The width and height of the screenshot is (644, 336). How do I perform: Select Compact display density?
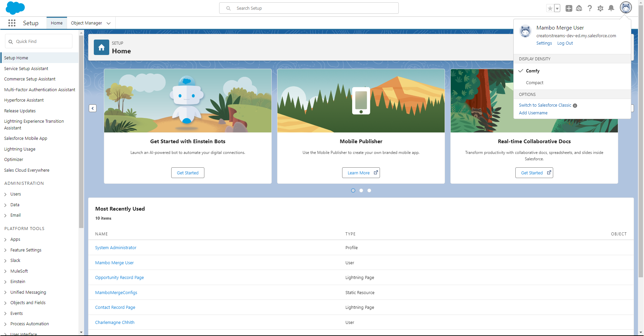534,82
